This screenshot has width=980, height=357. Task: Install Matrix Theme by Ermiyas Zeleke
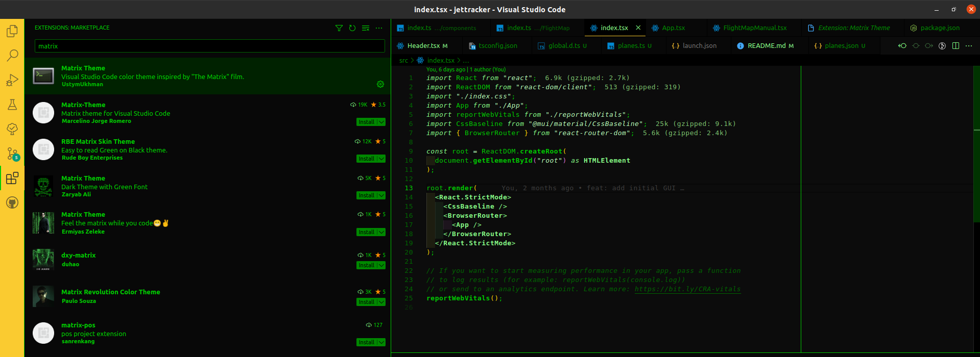coord(366,232)
